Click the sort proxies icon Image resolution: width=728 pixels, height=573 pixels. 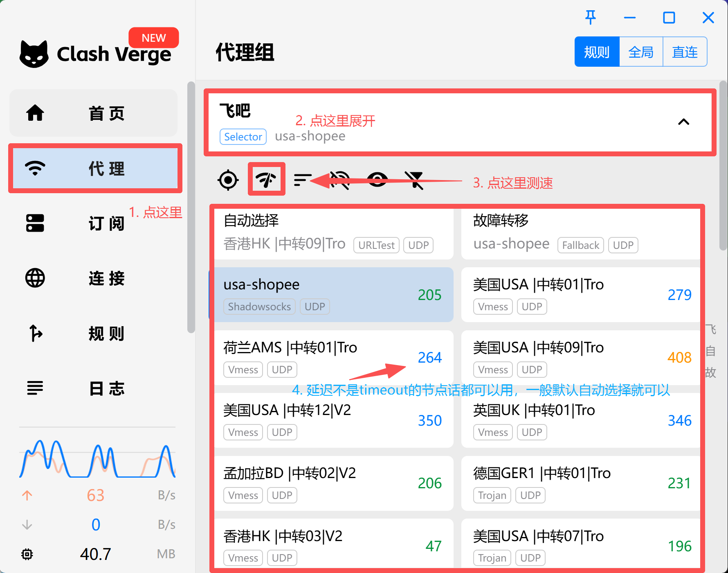(x=302, y=180)
